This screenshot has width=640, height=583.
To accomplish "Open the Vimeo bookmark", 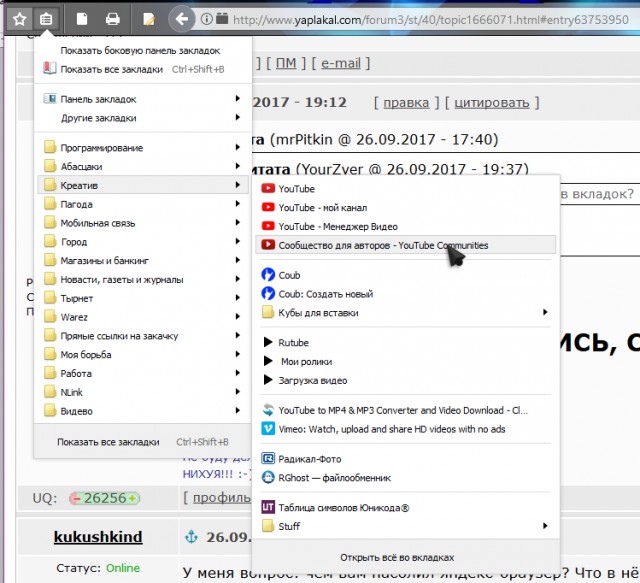I will coord(406,429).
